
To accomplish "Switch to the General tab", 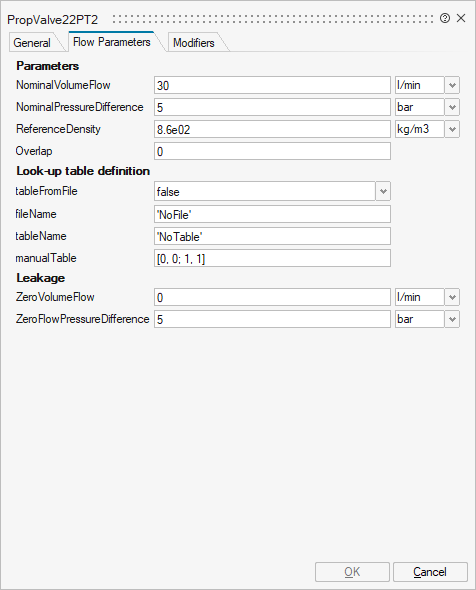I will pyautogui.click(x=32, y=43).
